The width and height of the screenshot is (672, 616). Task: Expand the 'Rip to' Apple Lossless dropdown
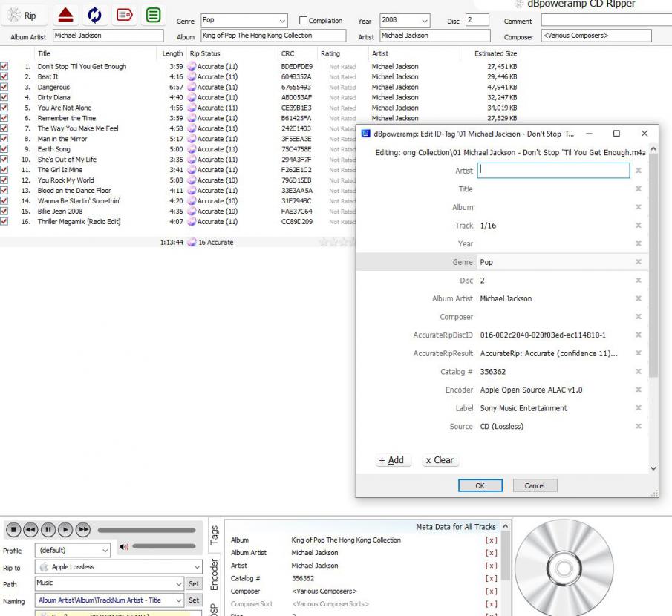click(x=196, y=567)
